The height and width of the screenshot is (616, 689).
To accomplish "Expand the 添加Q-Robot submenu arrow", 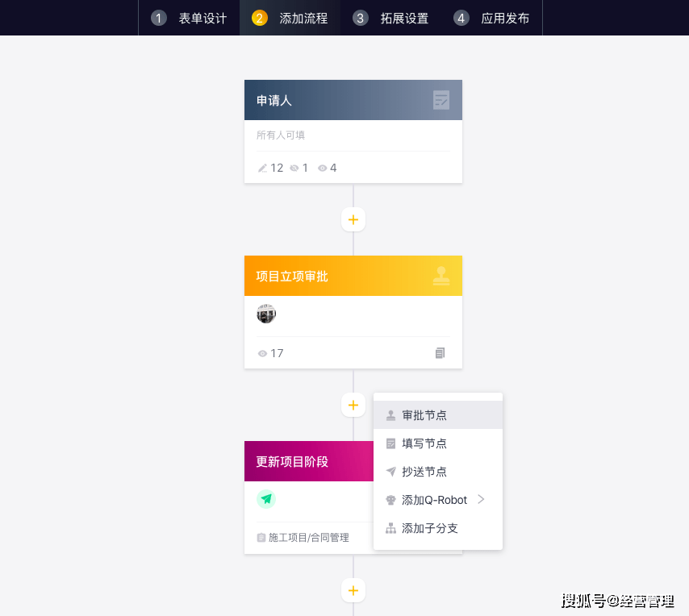I will [x=481, y=499].
